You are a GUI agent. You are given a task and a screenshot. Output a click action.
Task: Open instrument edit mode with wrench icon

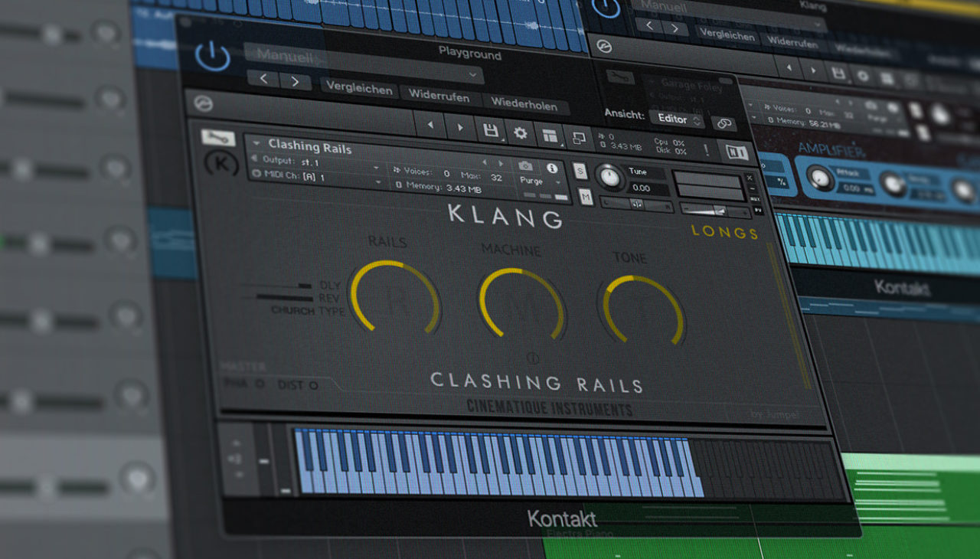tap(217, 138)
